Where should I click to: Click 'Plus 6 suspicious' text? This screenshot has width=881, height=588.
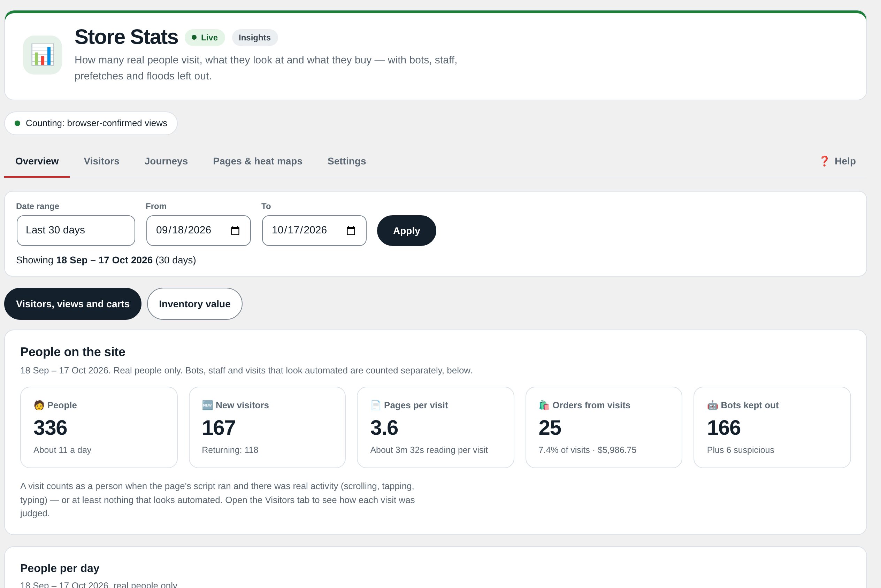click(x=740, y=450)
